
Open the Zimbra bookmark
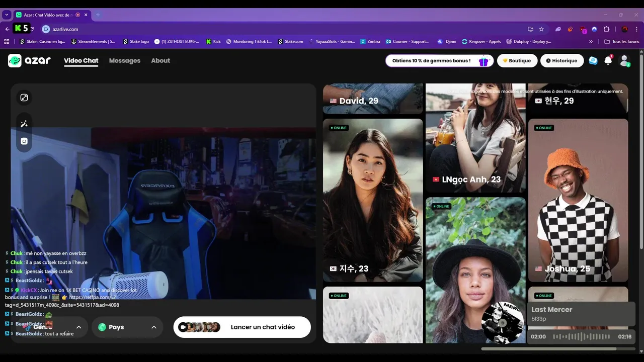coord(370,42)
